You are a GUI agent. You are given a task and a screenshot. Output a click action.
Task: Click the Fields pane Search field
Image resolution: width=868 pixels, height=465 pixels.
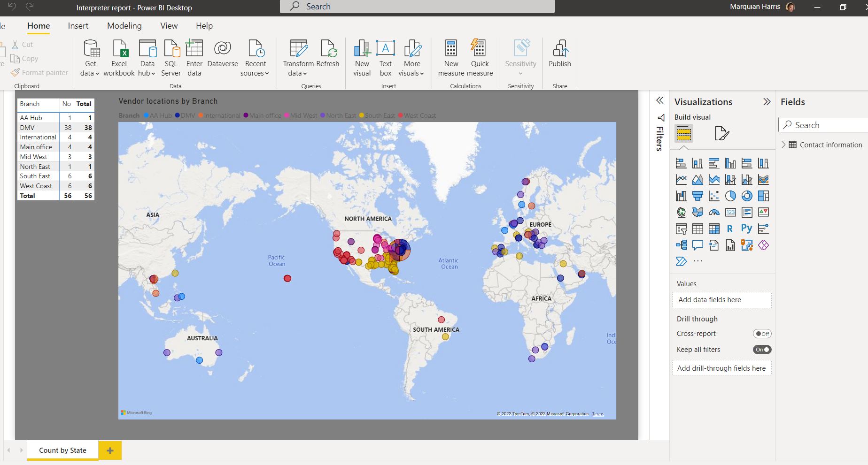click(823, 125)
